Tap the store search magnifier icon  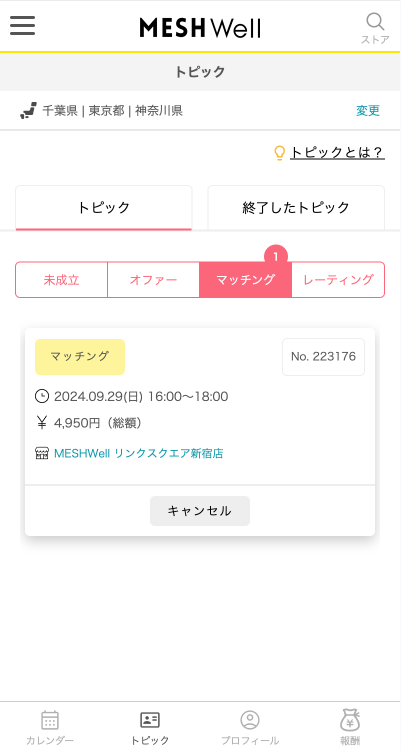[375, 22]
